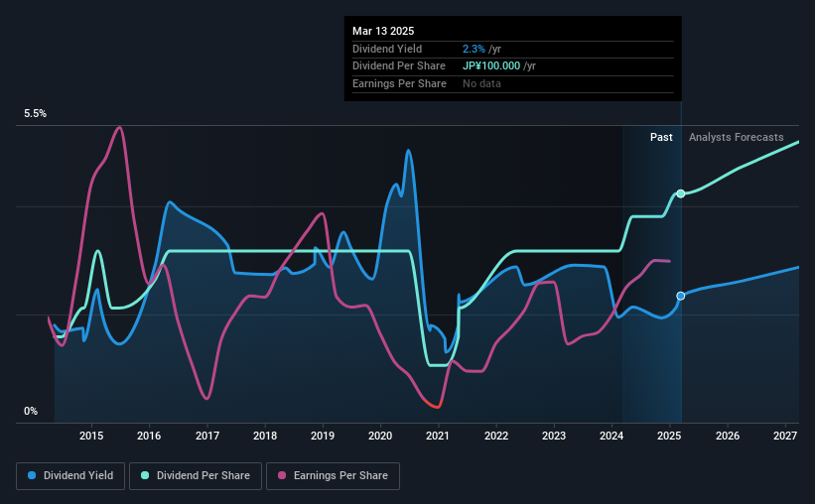Toggle the Earnings Per Share legend series
The height and width of the screenshot is (504, 815).
point(333,476)
